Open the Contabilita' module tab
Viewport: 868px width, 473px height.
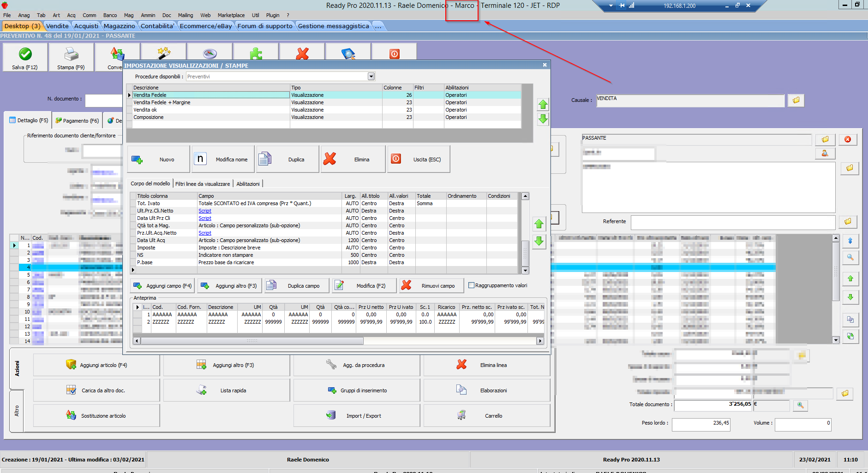coord(157,26)
